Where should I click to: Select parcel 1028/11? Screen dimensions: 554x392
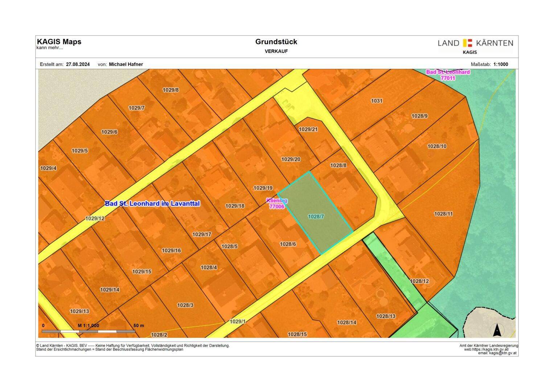pyautogui.click(x=443, y=214)
